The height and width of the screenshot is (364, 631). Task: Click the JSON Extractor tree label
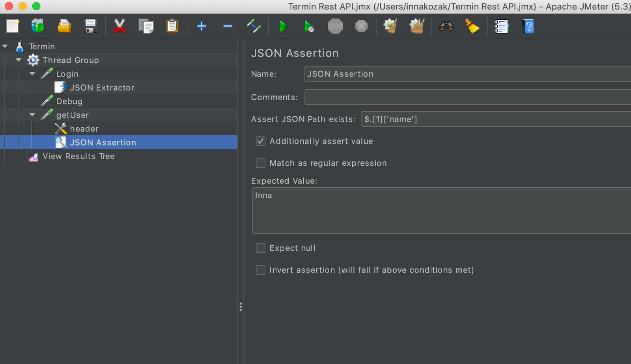click(102, 88)
